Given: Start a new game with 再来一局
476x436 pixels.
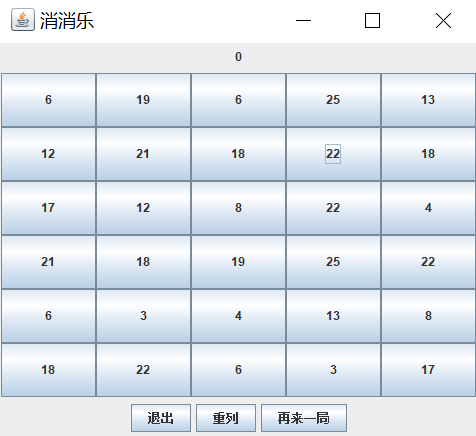Looking at the screenshot, I should coord(304,418).
